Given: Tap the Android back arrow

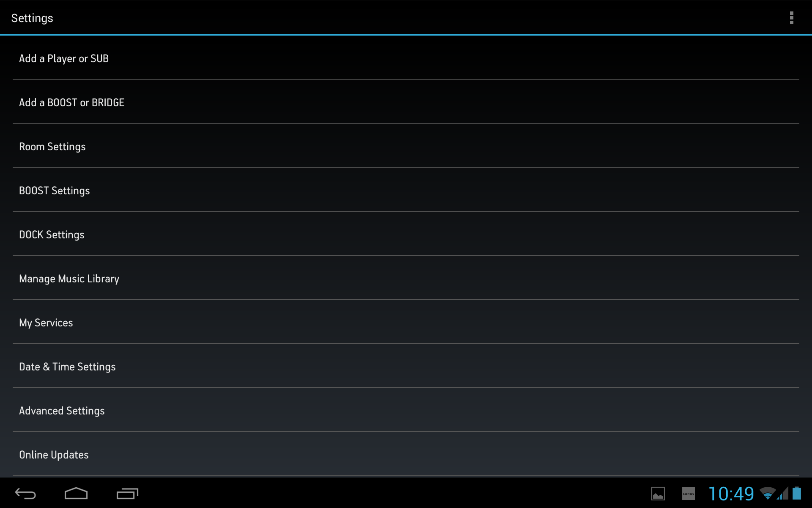Looking at the screenshot, I should click(x=25, y=494).
